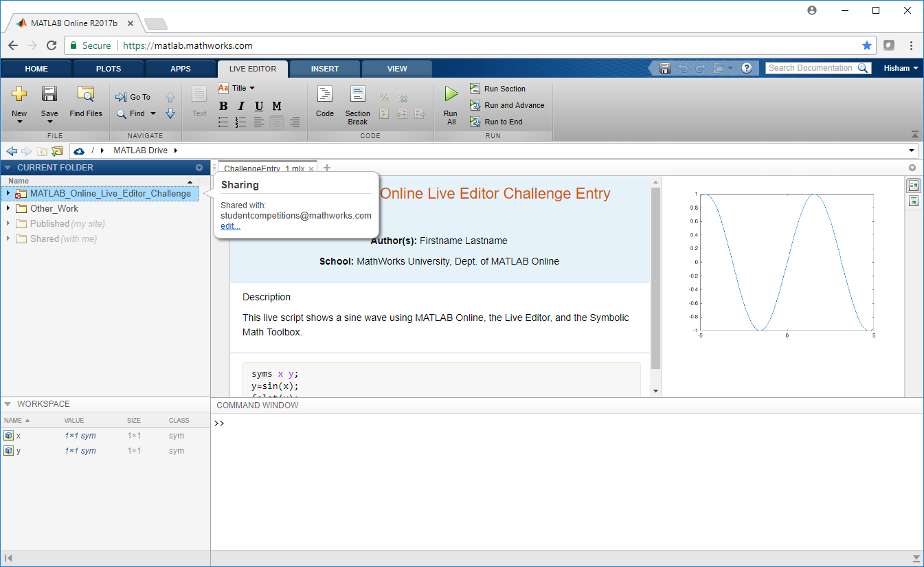The image size is (924, 567).
Task: Insert a Code block
Action: point(325,101)
